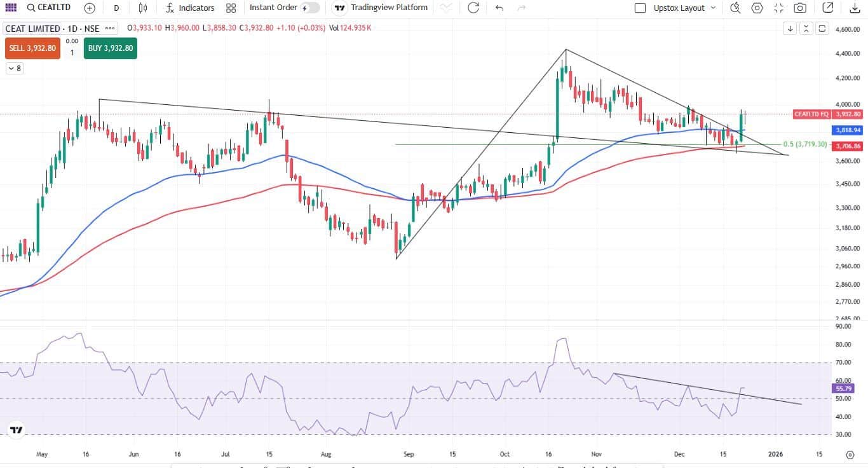Open quick search icon in toolbar
Screen dimensions: 868x468
(x=735, y=8)
